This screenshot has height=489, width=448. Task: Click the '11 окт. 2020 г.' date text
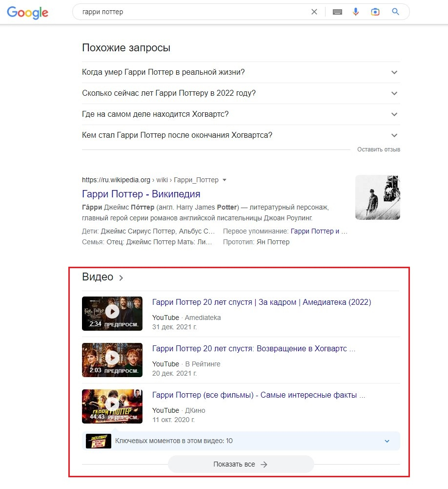(173, 420)
